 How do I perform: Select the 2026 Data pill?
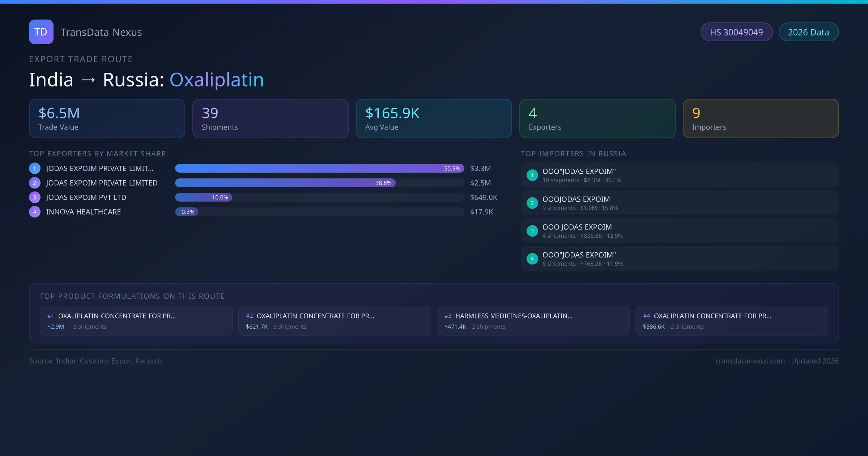tap(808, 32)
